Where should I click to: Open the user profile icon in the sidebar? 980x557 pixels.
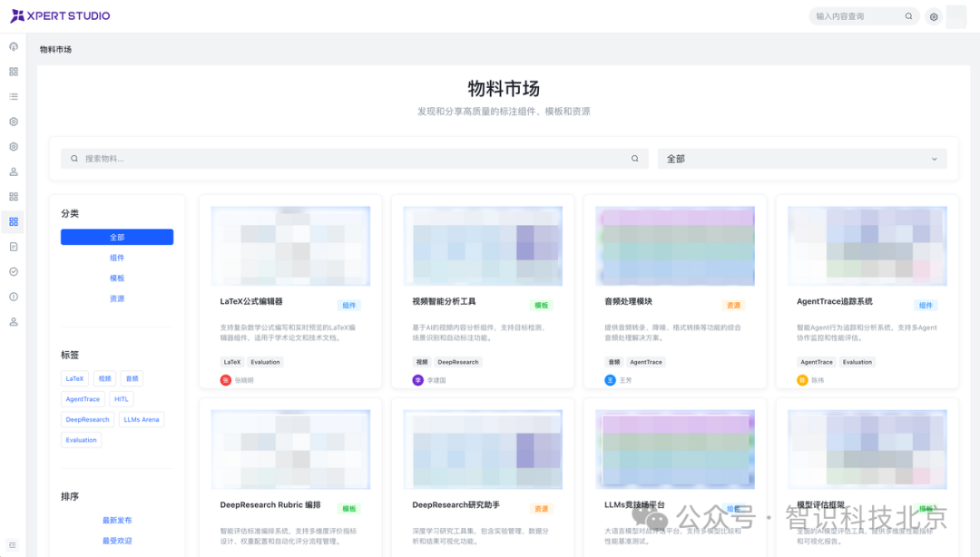point(13,321)
